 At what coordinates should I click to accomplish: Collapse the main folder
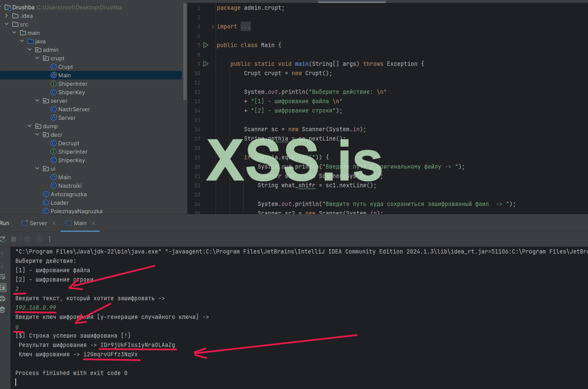click(14, 33)
